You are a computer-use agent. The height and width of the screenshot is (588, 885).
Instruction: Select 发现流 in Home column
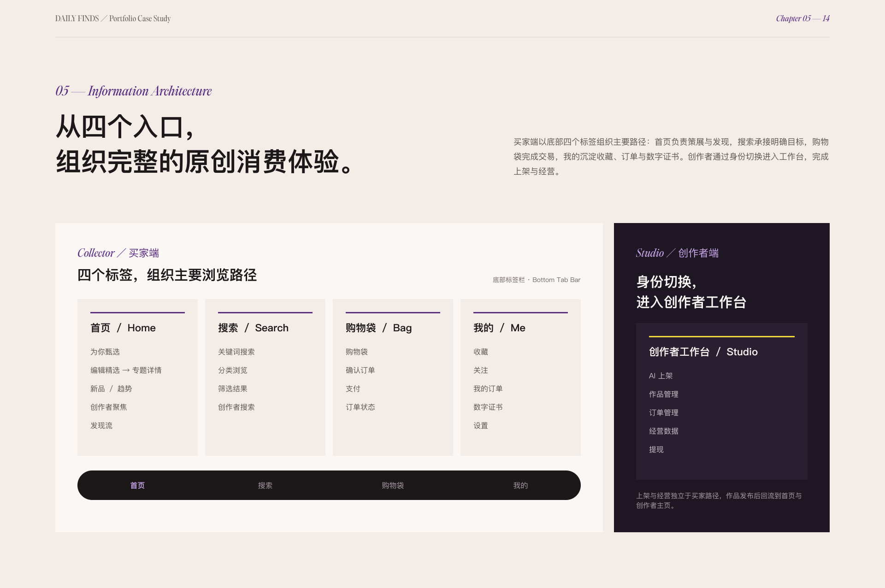(101, 425)
